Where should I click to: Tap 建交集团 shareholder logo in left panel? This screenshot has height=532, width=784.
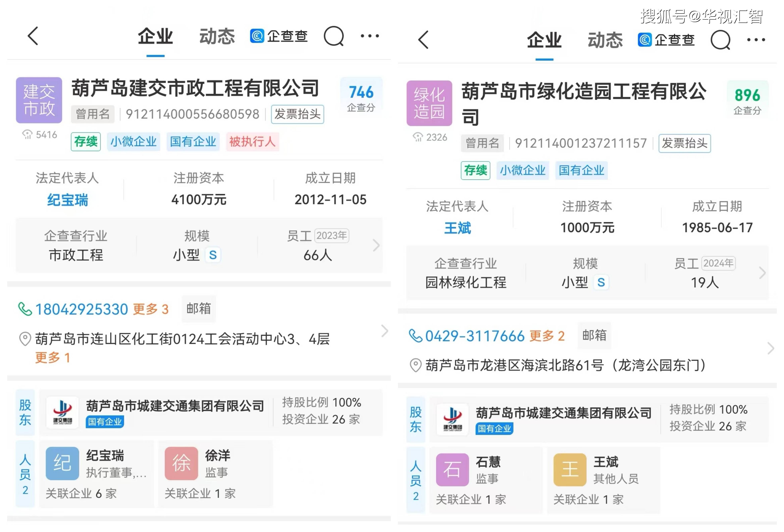62,412
